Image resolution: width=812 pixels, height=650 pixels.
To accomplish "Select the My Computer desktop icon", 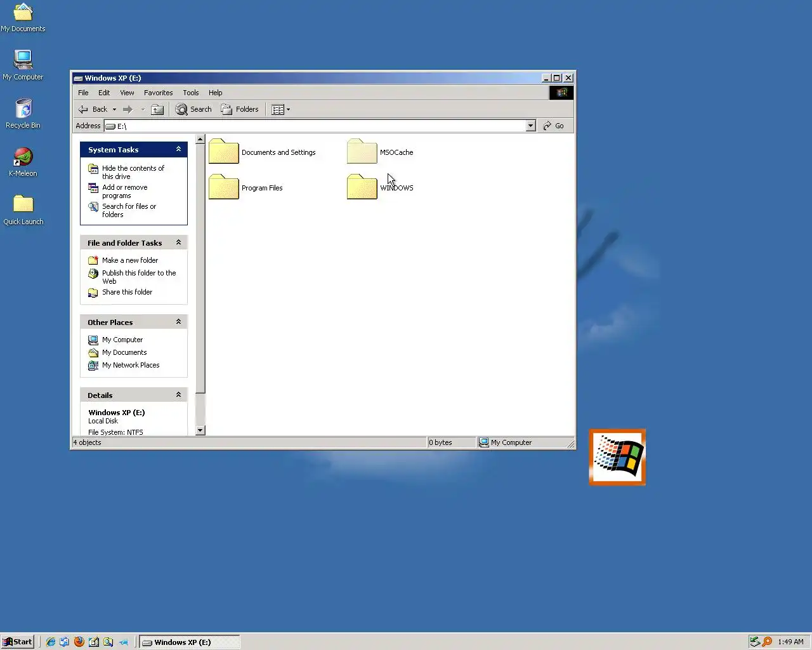I will pos(23,65).
